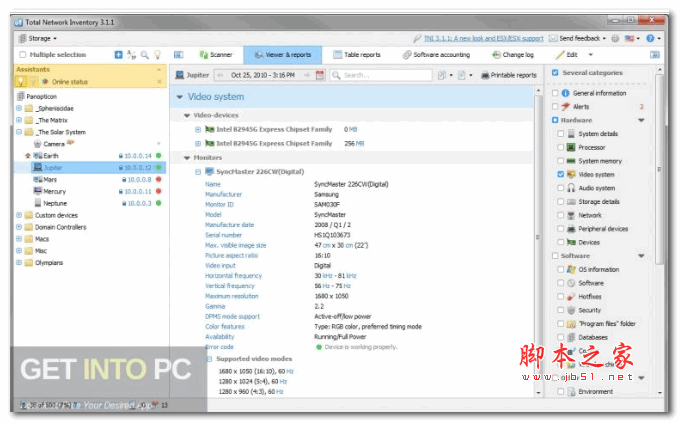Image resolution: width=680 pixels, height=423 pixels.
Task: Switch to the Table reports tab
Action: pos(357,55)
